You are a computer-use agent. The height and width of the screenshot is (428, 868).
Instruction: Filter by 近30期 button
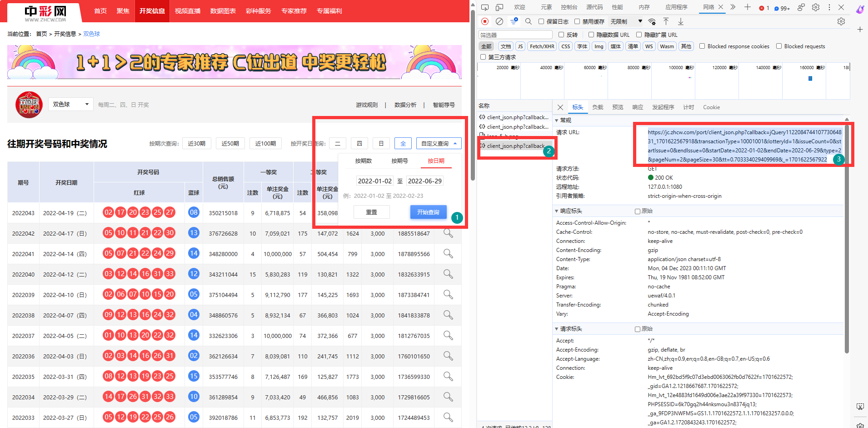click(196, 144)
